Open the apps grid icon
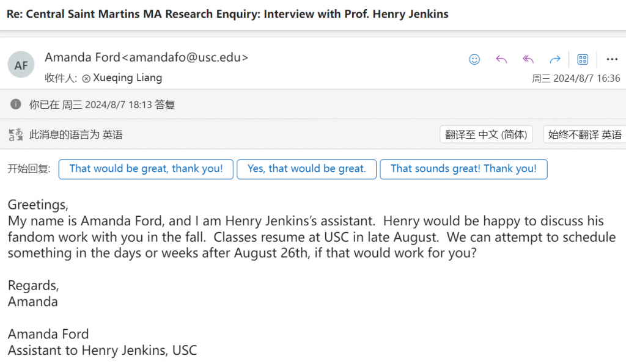Image resolution: width=626 pixels, height=364 pixels. click(x=583, y=59)
